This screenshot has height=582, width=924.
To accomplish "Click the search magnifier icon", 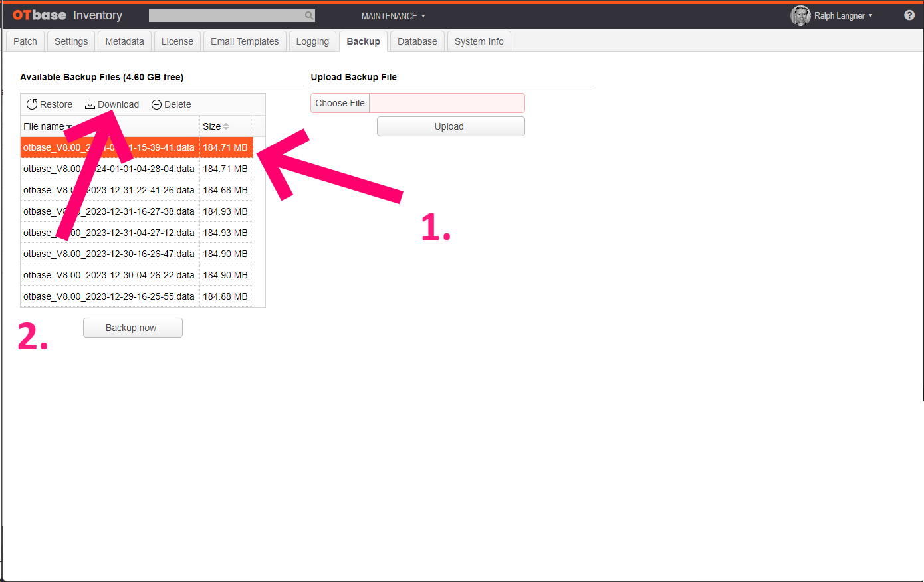I will pyautogui.click(x=309, y=15).
